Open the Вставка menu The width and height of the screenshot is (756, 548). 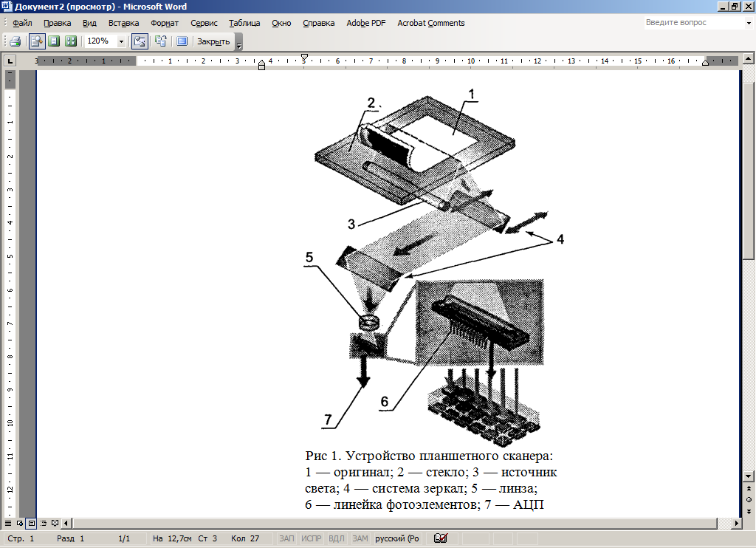point(123,23)
